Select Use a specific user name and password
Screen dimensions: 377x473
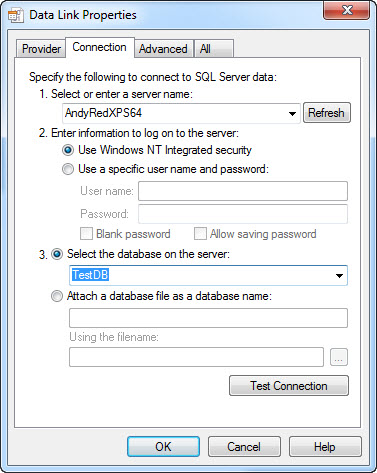[x=68, y=169]
